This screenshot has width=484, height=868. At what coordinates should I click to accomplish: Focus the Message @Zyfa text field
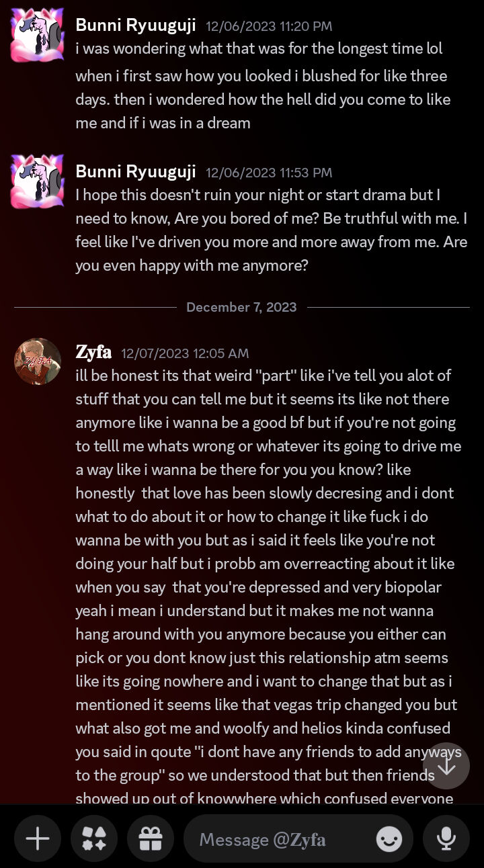(282, 839)
